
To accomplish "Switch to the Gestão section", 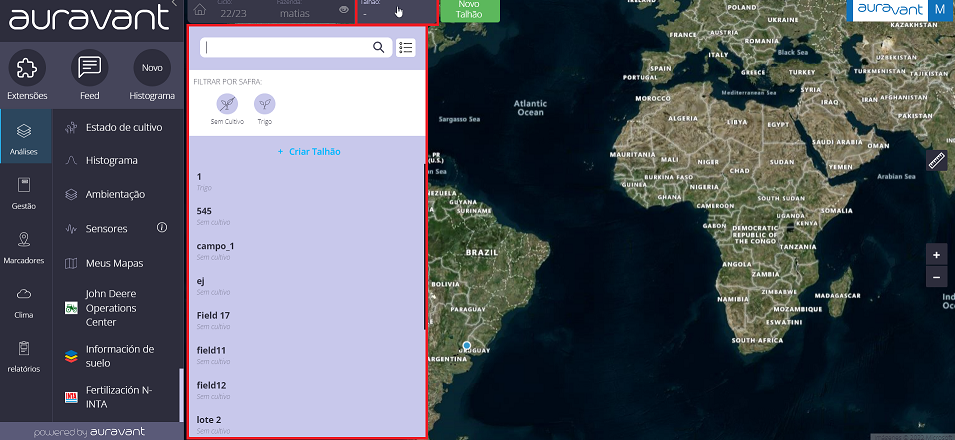I will coord(24,193).
